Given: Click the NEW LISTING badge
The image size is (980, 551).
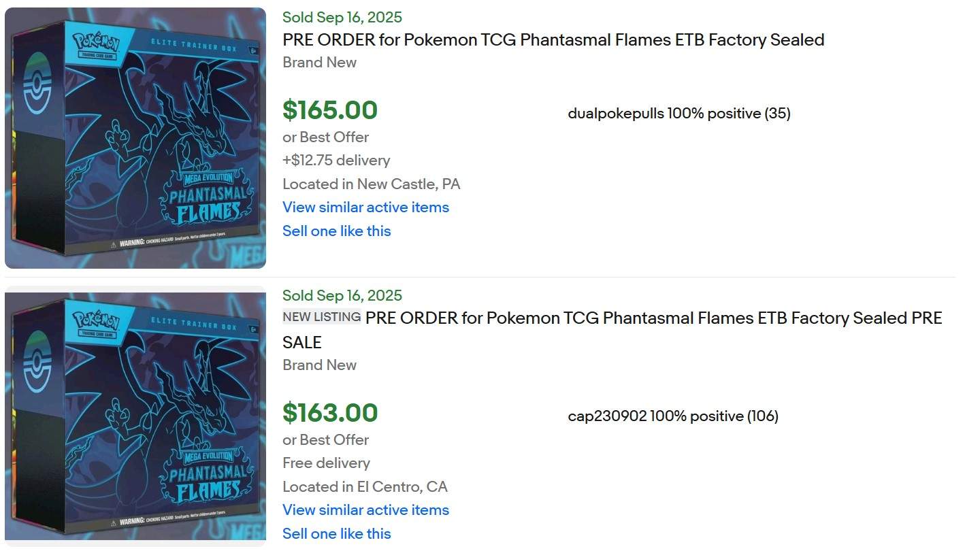Looking at the screenshot, I should tap(321, 316).
